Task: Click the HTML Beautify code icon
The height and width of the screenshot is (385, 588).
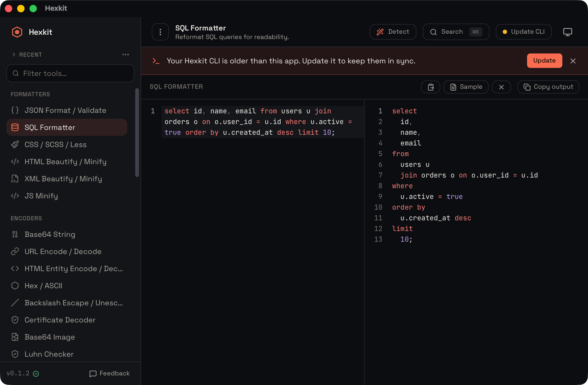Action: pos(15,161)
